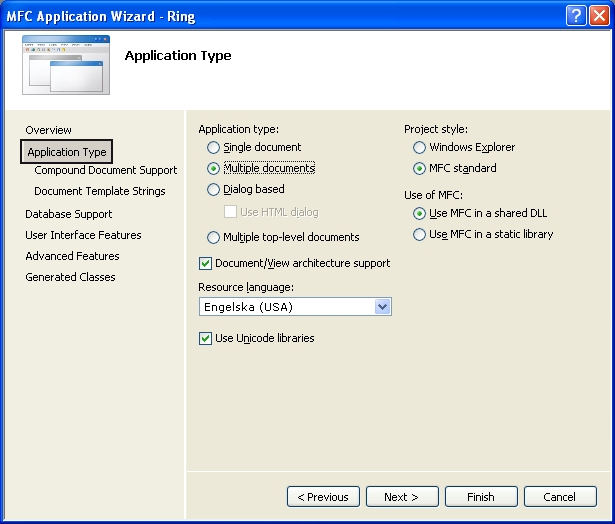Choose Dialog based application type

pyautogui.click(x=213, y=189)
